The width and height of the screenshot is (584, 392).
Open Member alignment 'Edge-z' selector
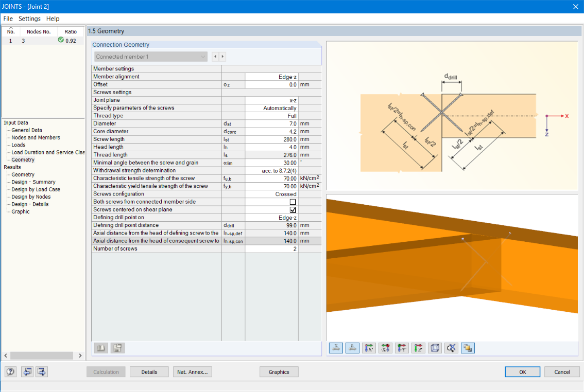271,77
